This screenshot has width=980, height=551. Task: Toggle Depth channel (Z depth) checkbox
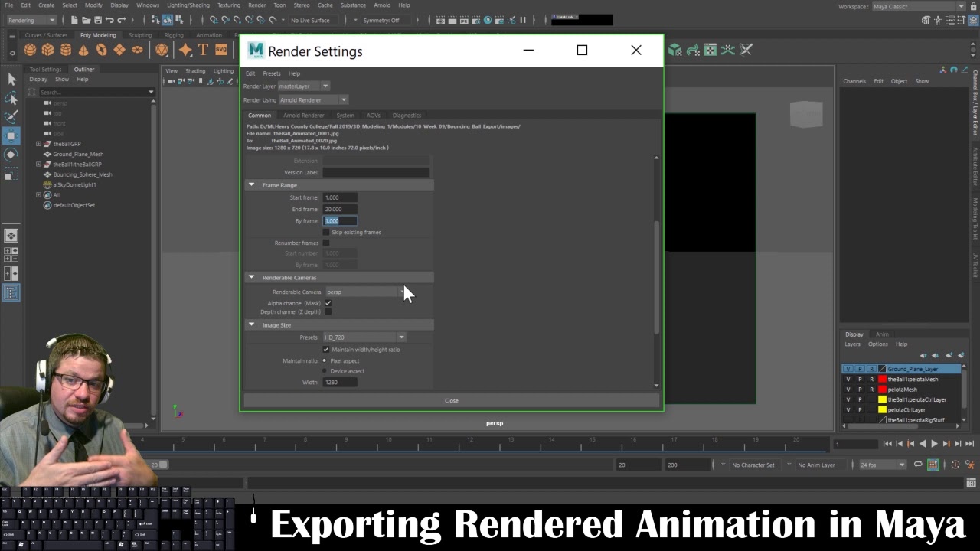click(x=328, y=311)
